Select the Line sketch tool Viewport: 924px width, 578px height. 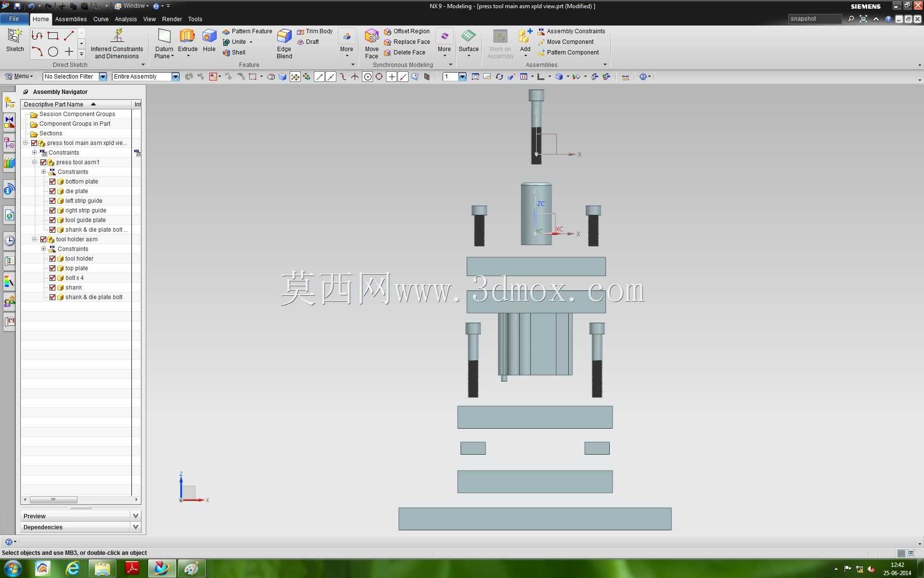69,36
